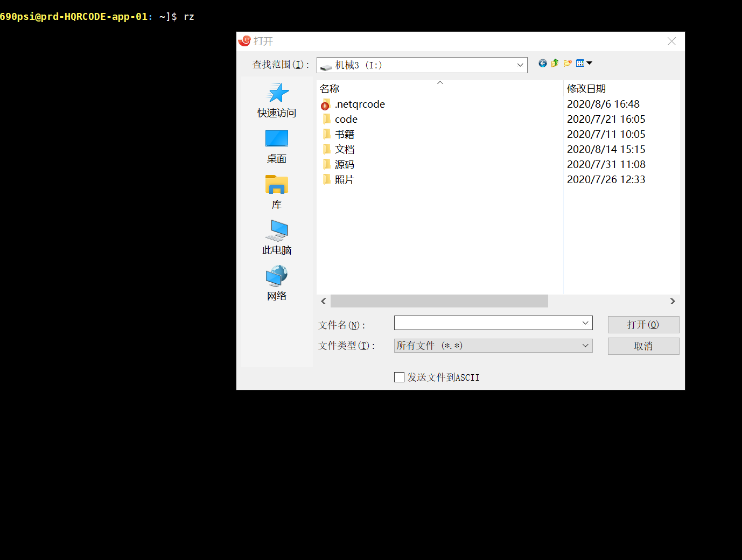Click the horizontal scrollbar right arrow
The width and height of the screenshot is (742, 560).
(x=673, y=302)
